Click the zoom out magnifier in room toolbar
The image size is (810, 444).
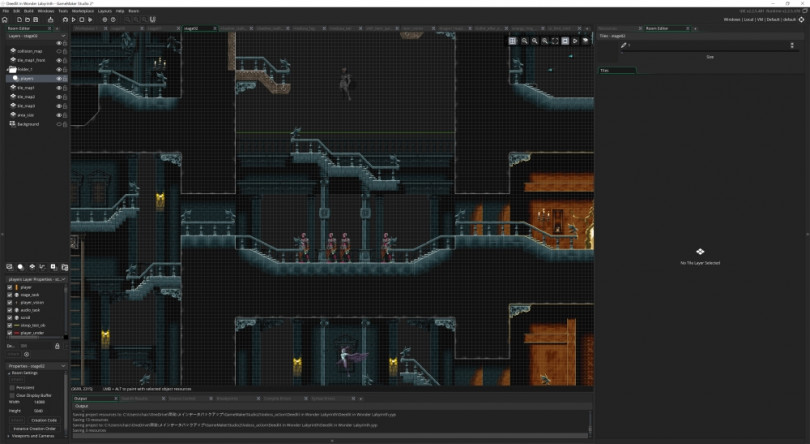524,41
